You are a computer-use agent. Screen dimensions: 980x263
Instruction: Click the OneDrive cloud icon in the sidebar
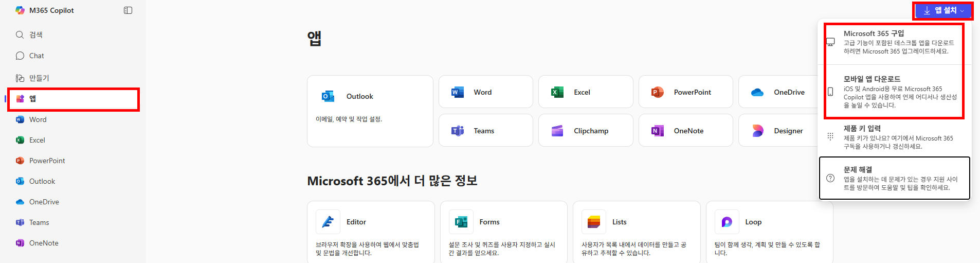(20, 202)
